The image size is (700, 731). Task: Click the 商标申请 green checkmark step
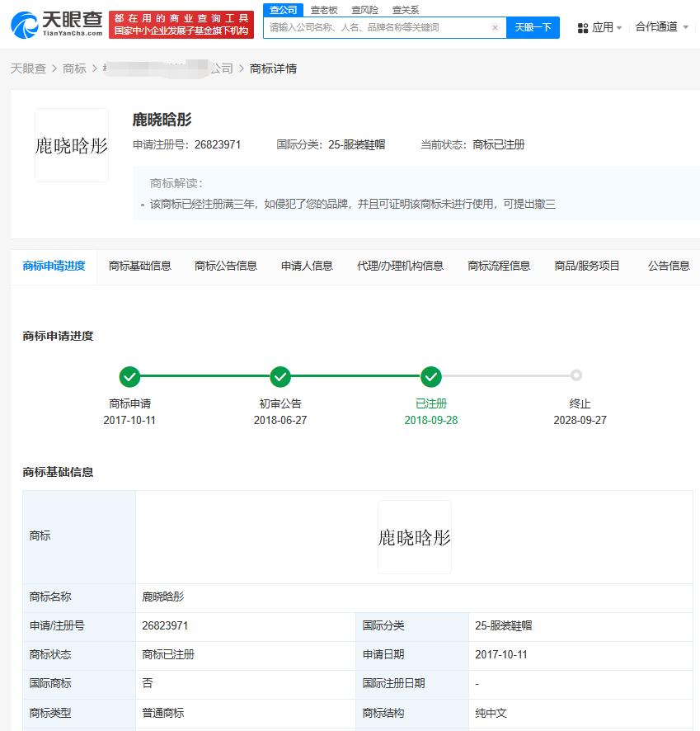129,377
